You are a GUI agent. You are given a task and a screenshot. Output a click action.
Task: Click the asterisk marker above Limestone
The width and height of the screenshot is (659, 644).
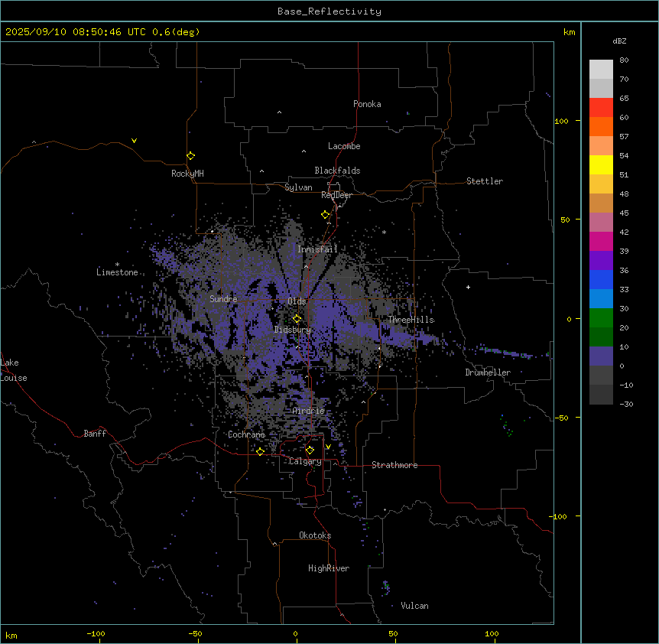(117, 264)
